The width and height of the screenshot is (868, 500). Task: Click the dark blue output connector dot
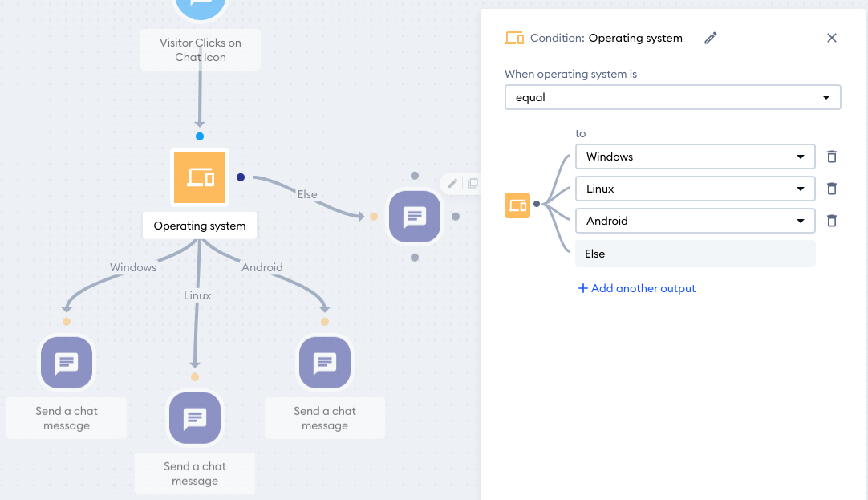(241, 177)
